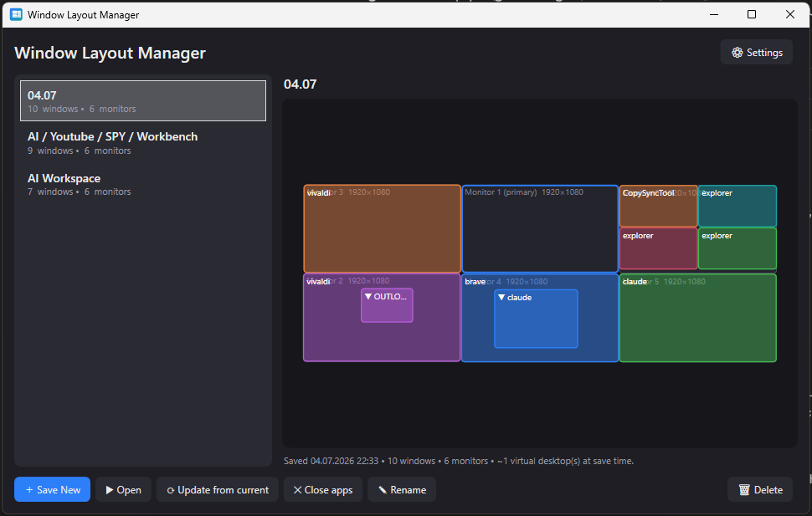Viewport: 812px width, 516px height.
Task: Click the refresh icon on Update from current
Action: tap(171, 490)
